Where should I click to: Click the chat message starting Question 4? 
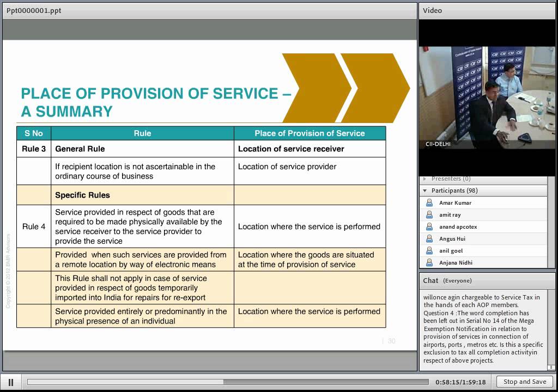[483, 336]
